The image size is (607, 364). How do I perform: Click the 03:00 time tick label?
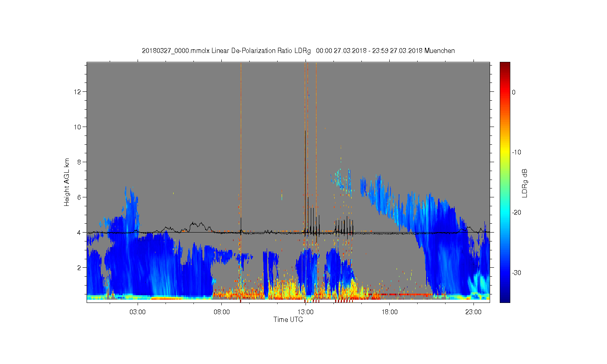[138, 312]
